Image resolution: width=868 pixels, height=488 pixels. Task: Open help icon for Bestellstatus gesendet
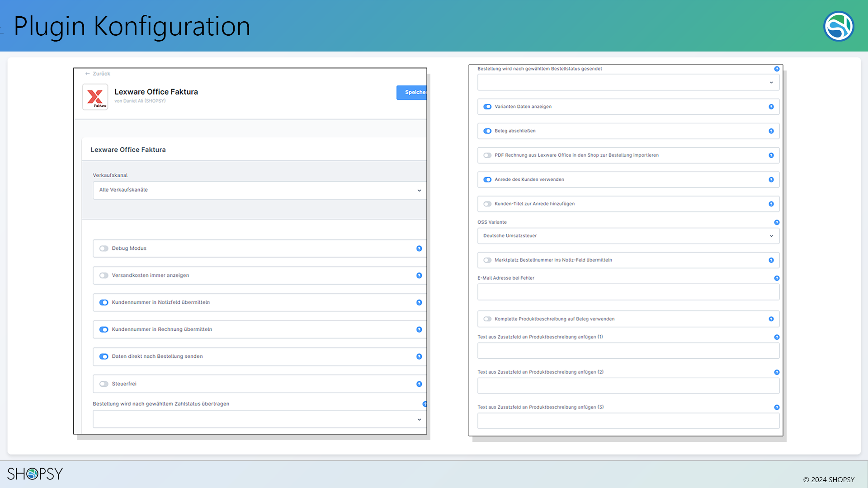click(777, 69)
